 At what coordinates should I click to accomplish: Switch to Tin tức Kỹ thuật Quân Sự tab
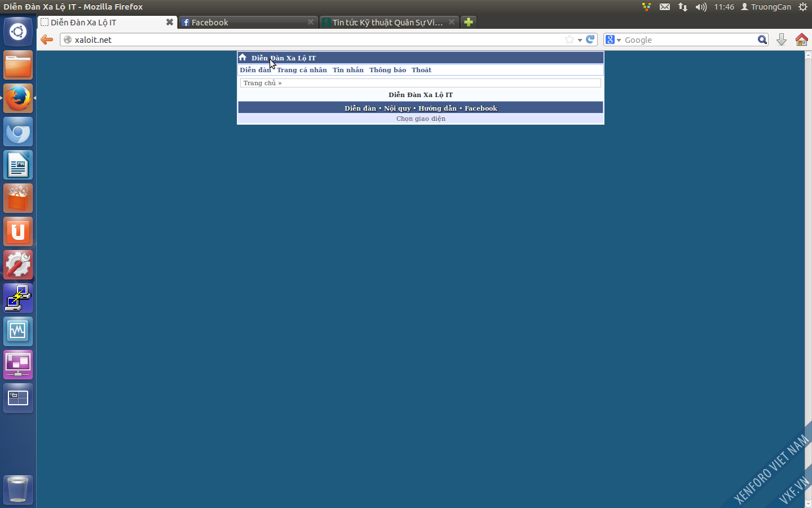coord(389,22)
